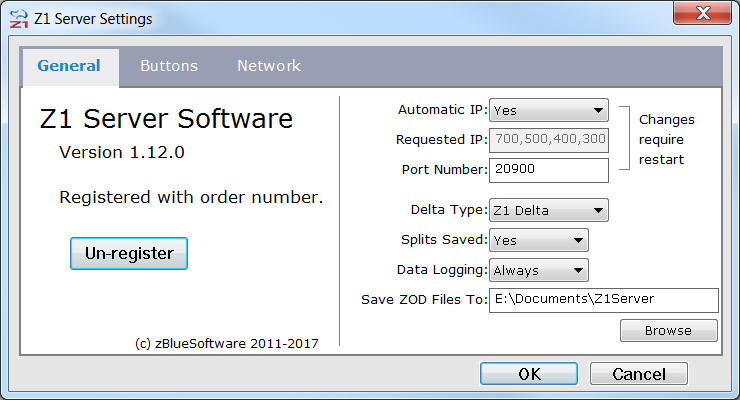Click the Cancel button
740x400 pixels.
click(x=639, y=374)
